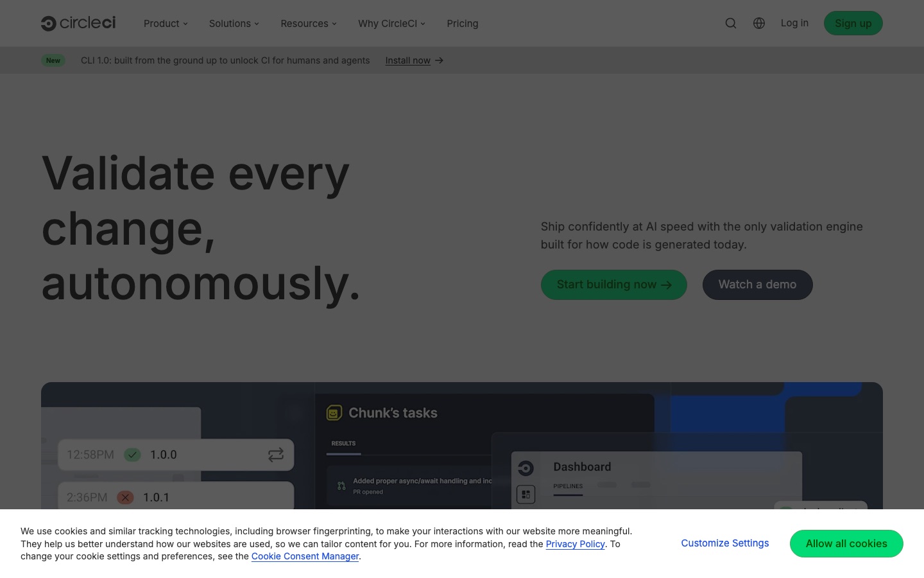Click the Sign up button

853,23
